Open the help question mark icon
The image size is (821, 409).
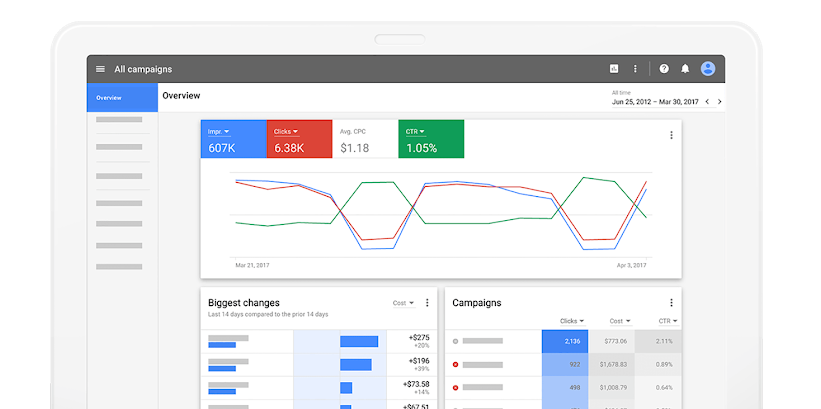pyautogui.click(x=664, y=69)
